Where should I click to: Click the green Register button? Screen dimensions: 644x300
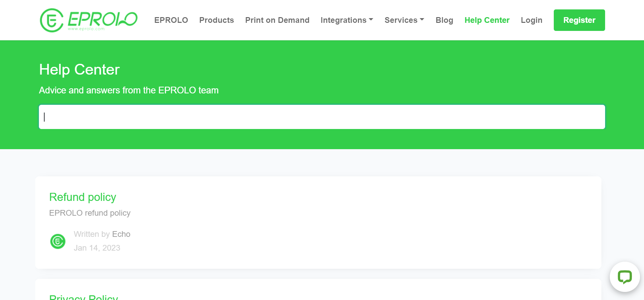[x=579, y=20]
